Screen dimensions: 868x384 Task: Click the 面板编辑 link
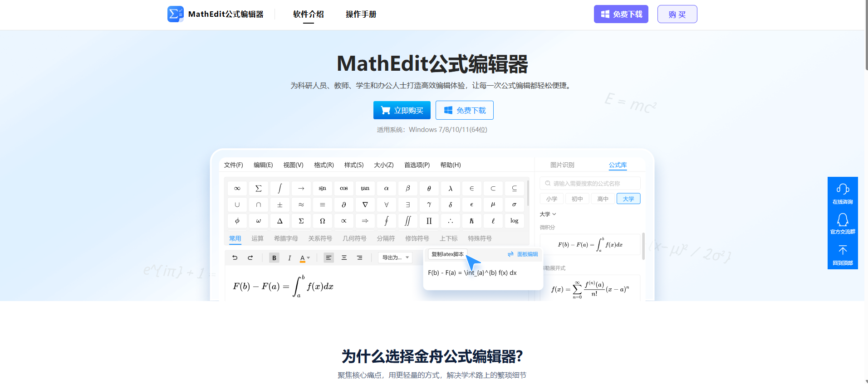coord(523,254)
